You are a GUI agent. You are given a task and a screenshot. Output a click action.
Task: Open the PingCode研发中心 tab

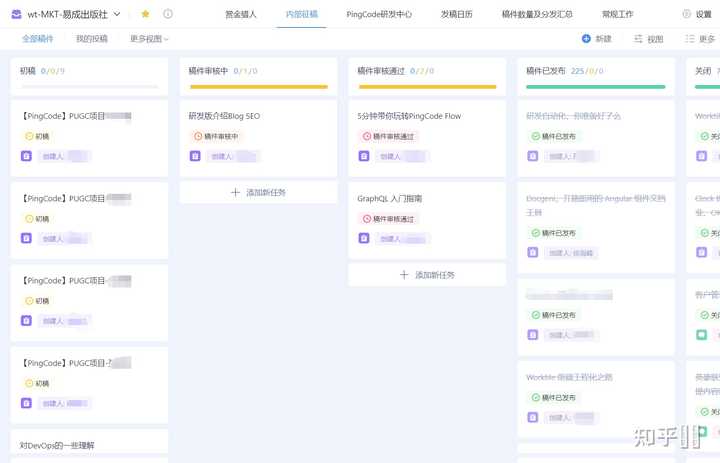coord(379,14)
